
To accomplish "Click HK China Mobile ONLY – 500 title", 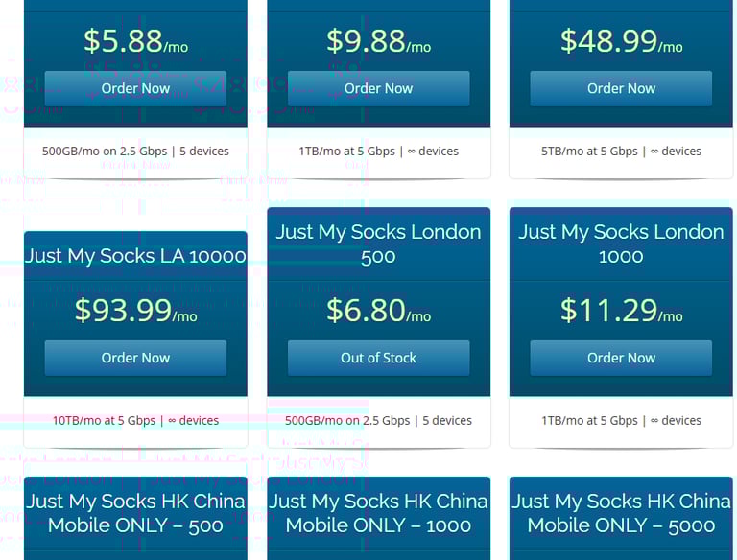I will [x=135, y=513].
